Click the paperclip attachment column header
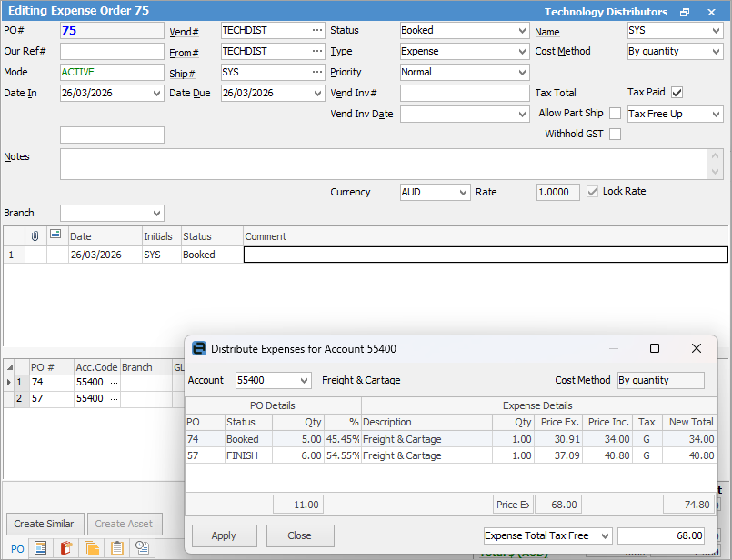732x560 pixels. (35, 235)
